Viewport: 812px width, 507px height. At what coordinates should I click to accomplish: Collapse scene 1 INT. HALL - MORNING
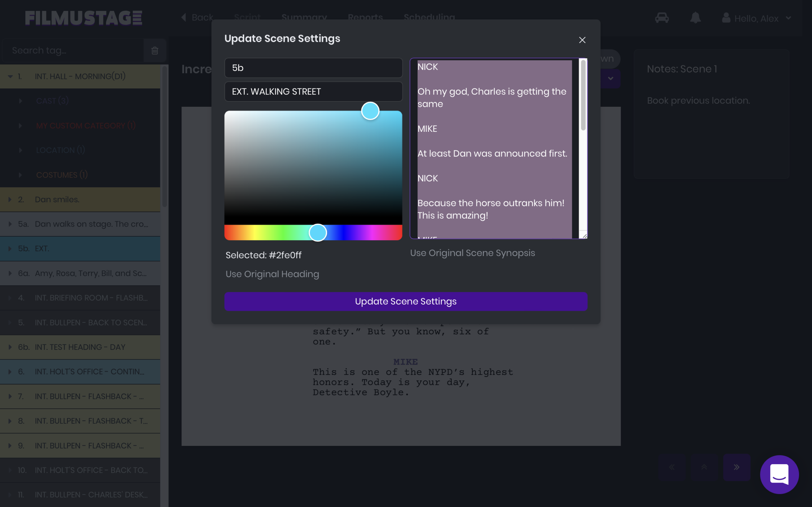[x=10, y=76]
